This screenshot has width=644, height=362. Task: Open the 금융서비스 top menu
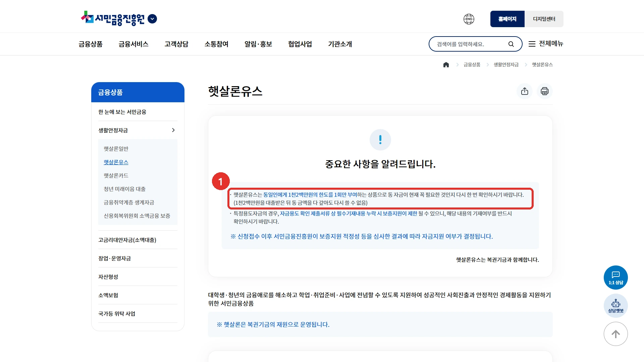click(x=133, y=44)
